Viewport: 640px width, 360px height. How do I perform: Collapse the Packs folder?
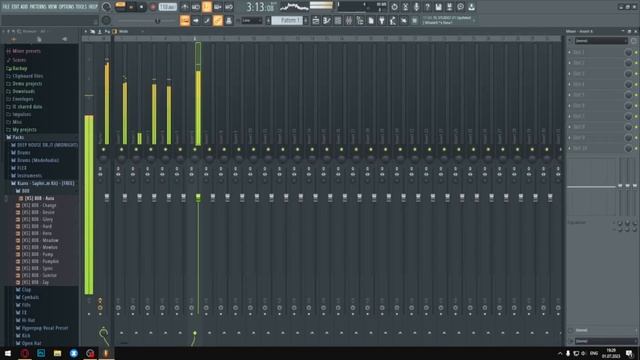(15, 138)
